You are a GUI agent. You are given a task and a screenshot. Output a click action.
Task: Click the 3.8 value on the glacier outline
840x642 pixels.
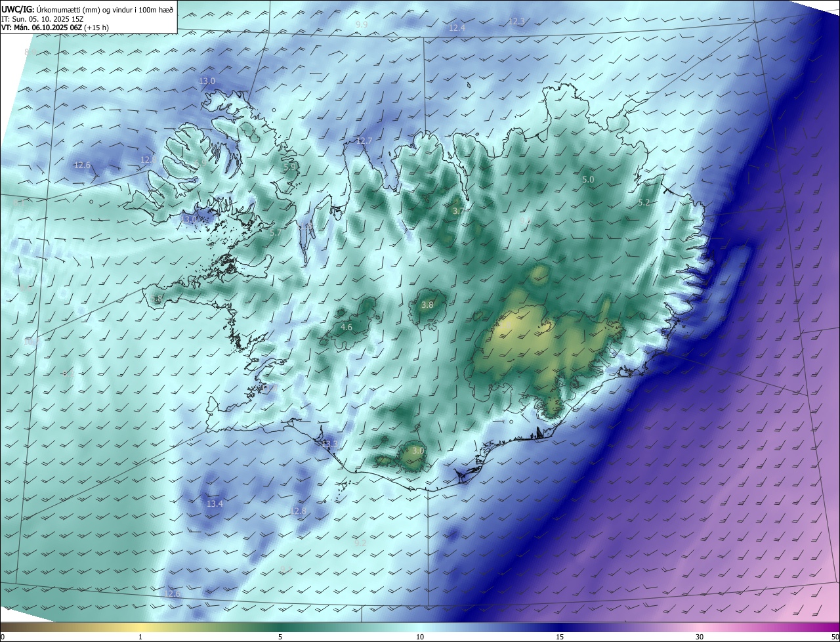pos(427,305)
